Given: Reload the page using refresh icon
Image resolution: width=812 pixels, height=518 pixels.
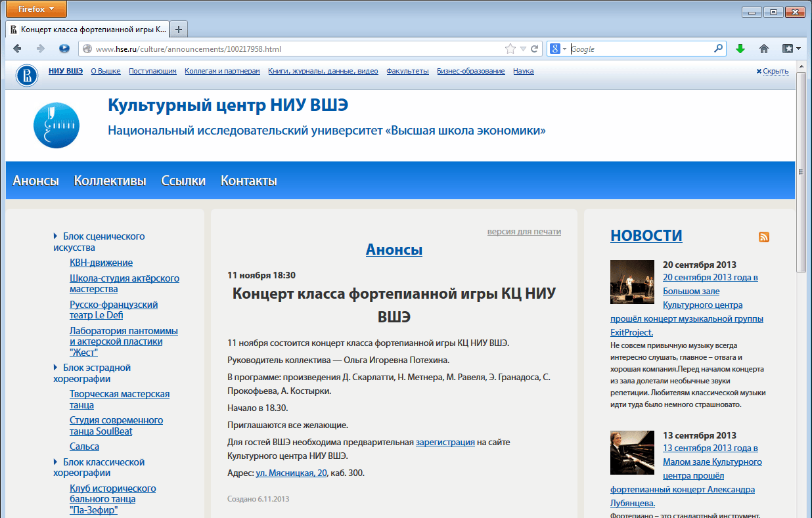Looking at the screenshot, I should tap(535, 49).
